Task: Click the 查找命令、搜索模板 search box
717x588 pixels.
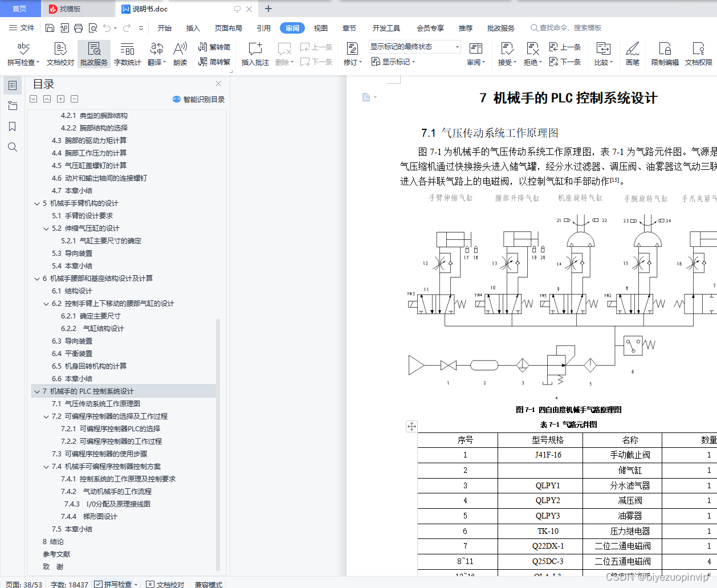Action: pos(567,28)
